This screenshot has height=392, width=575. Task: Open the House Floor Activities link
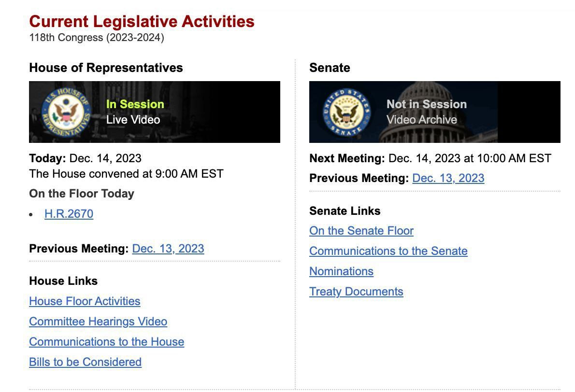pos(85,301)
